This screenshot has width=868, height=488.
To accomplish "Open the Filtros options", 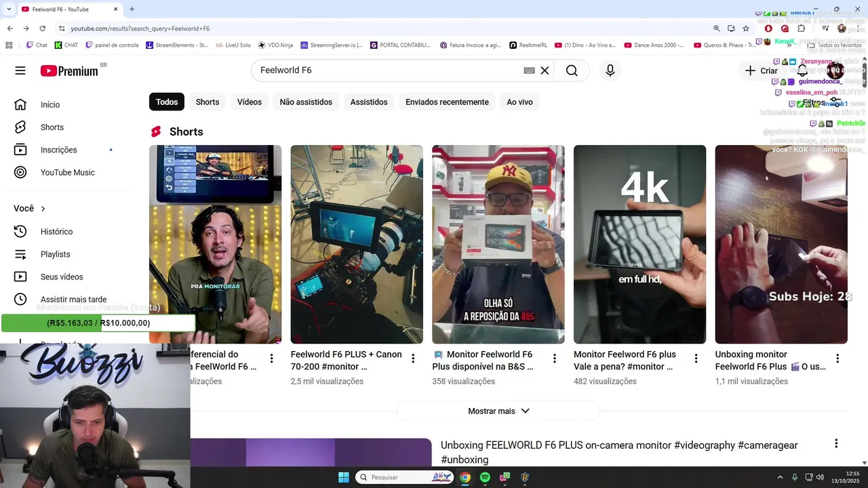I will pyautogui.click(x=821, y=102).
